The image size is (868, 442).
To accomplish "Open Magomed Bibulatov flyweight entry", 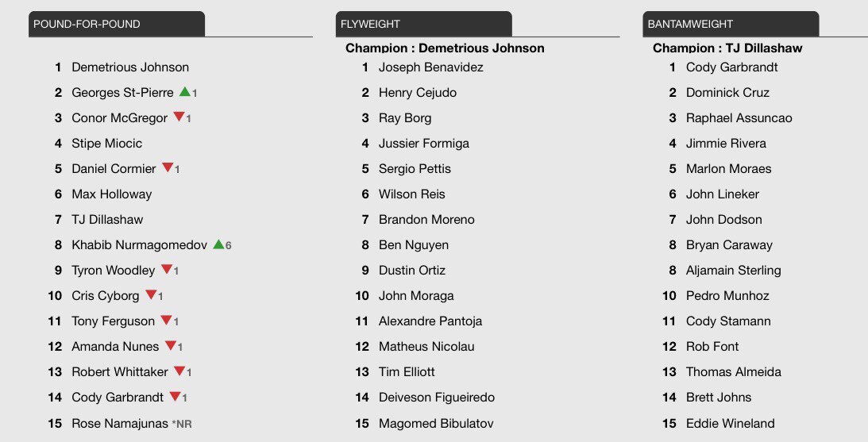I will coord(436,423).
